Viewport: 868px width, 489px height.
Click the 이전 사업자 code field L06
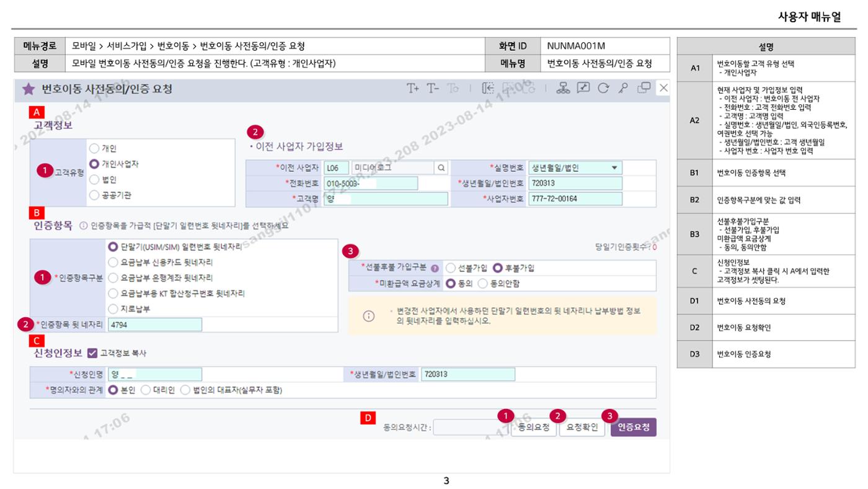point(335,168)
